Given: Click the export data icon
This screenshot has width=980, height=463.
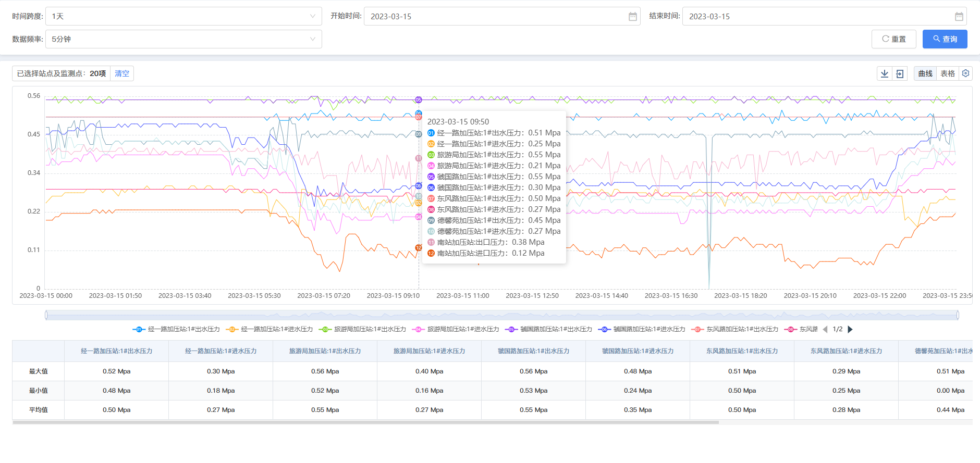Looking at the screenshot, I should [900, 74].
